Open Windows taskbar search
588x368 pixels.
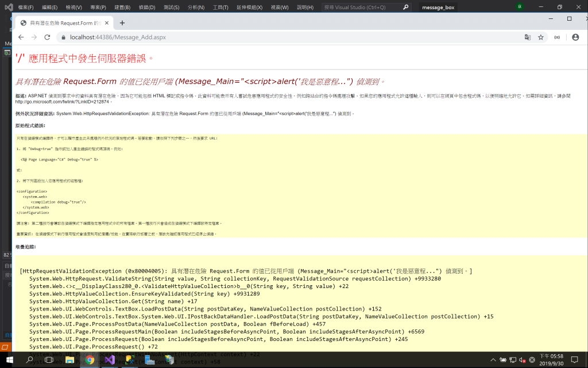30,360
